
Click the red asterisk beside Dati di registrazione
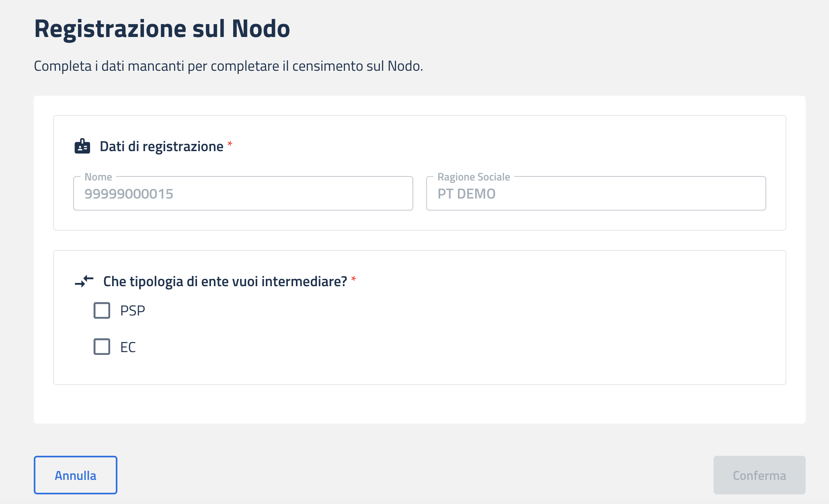pos(230,144)
